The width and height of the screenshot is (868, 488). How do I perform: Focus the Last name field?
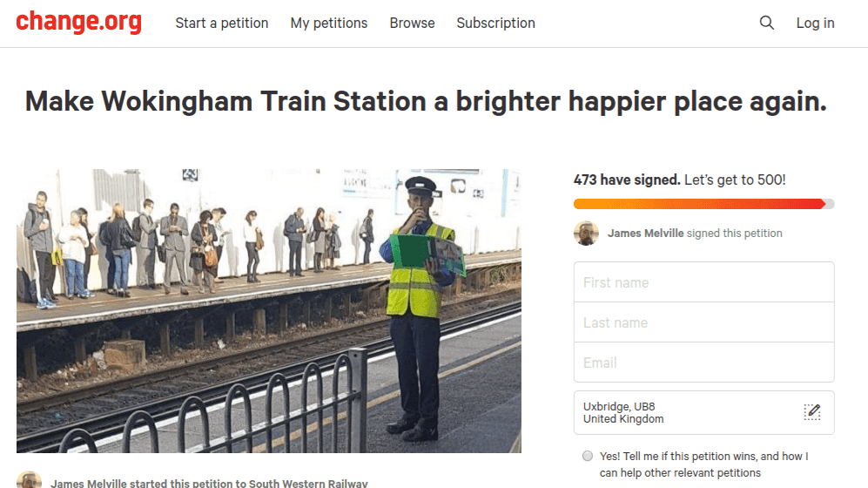point(703,322)
